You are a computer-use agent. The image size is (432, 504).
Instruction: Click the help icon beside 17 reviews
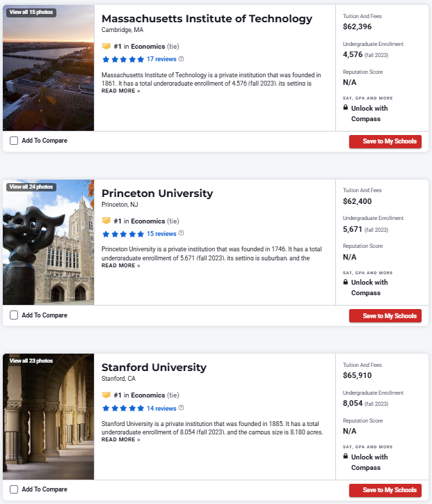tap(181, 58)
